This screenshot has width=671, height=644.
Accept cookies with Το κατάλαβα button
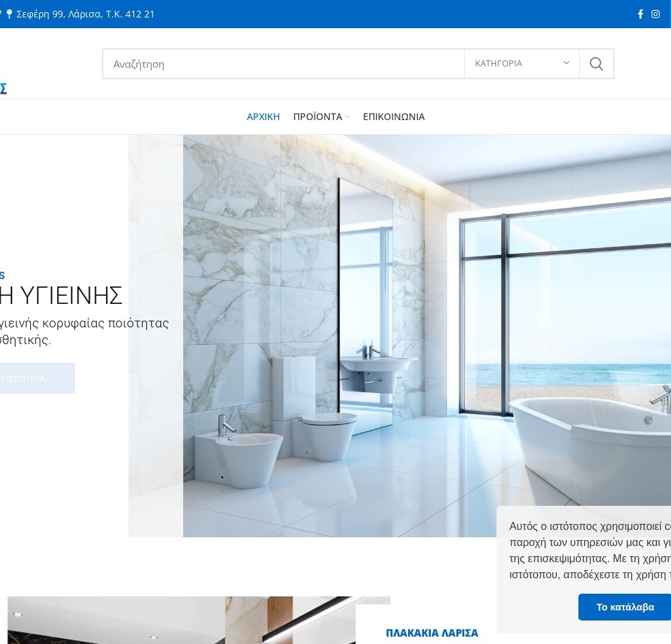[625, 607]
